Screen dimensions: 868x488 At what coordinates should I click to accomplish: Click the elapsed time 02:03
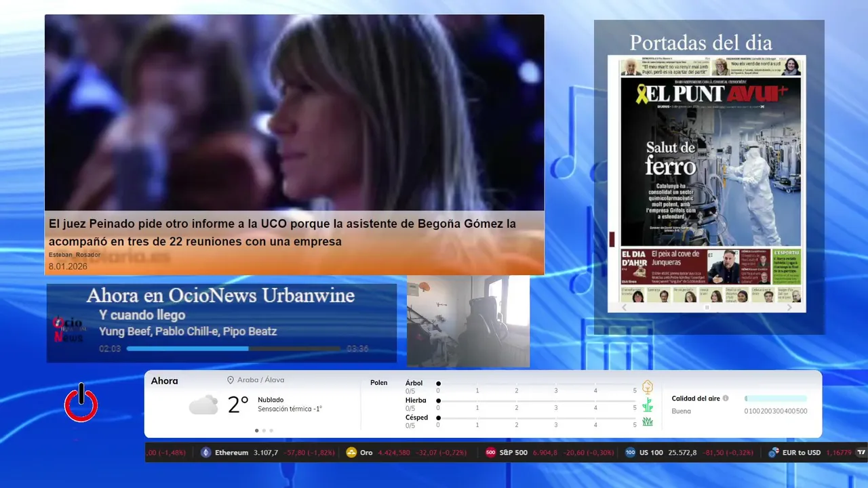tap(110, 349)
